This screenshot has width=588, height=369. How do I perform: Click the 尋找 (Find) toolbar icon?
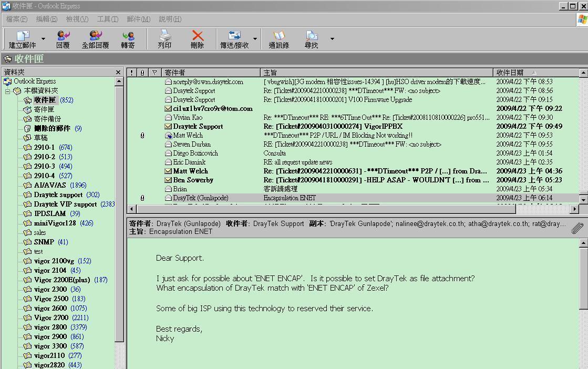point(311,39)
